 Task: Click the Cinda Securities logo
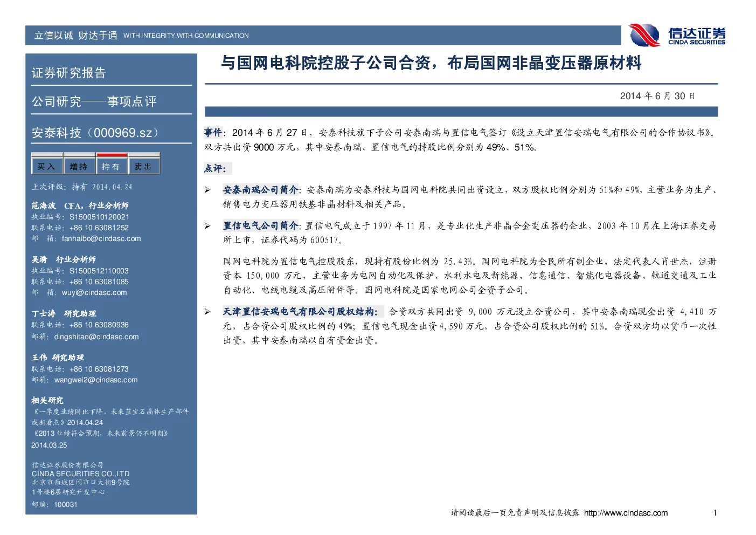677,35
